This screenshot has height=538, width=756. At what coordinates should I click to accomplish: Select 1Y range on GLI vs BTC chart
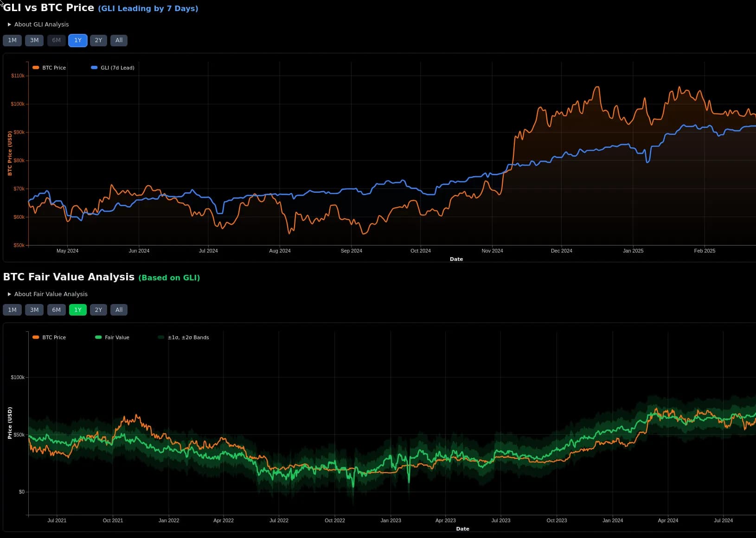(78, 40)
